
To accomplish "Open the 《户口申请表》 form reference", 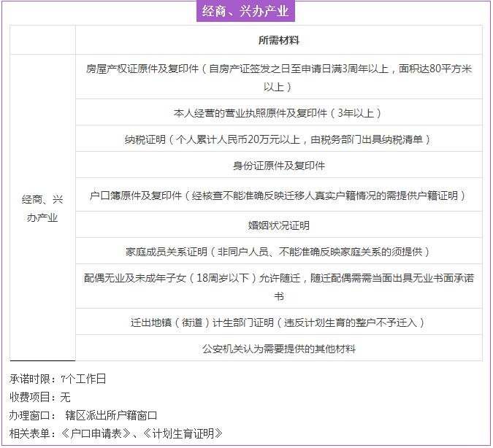I will [96, 433].
